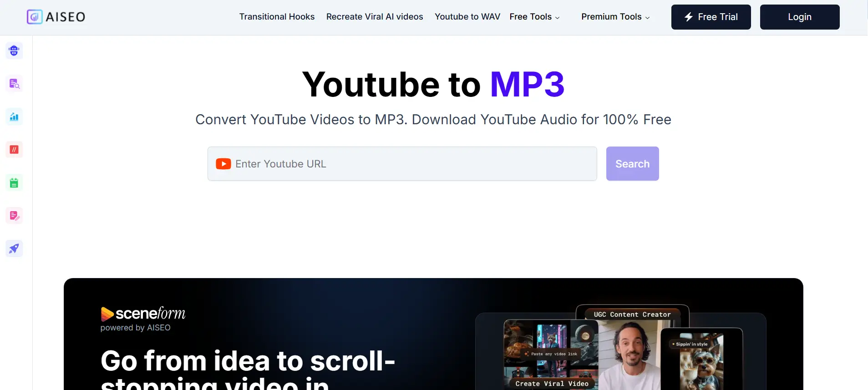Go to Recreate Viral AI videos

coord(374,17)
